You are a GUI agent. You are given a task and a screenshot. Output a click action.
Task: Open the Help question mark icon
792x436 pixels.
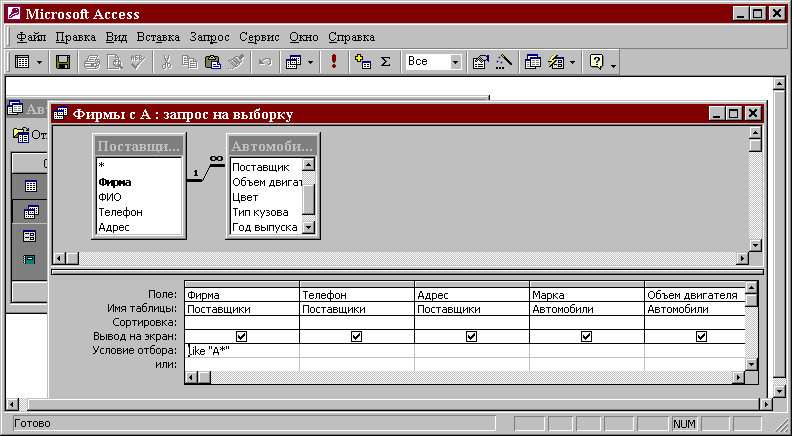(x=597, y=62)
